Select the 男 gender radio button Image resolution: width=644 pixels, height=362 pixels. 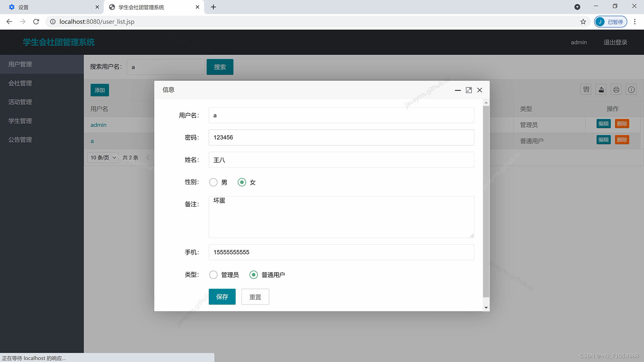click(x=213, y=182)
